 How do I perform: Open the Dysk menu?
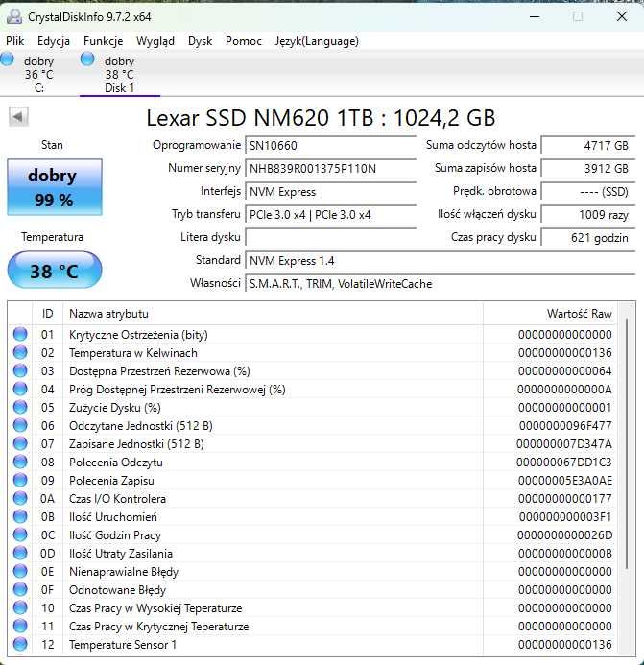(200, 41)
